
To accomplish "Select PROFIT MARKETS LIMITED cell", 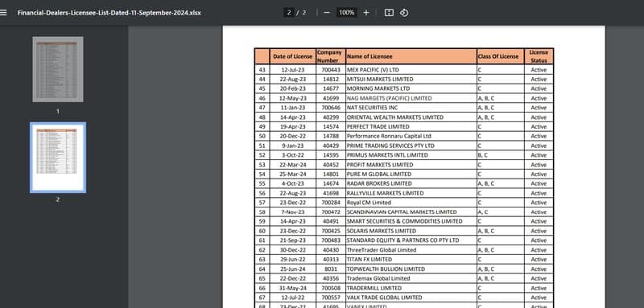I will [x=411, y=165].
